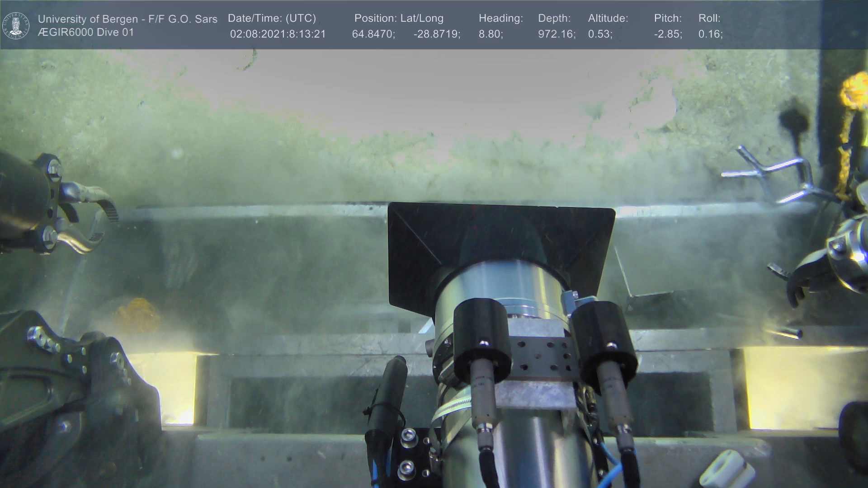Viewport: 868px width, 488px height.
Task: Select the longitude value -28.8719
Action: click(436, 34)
